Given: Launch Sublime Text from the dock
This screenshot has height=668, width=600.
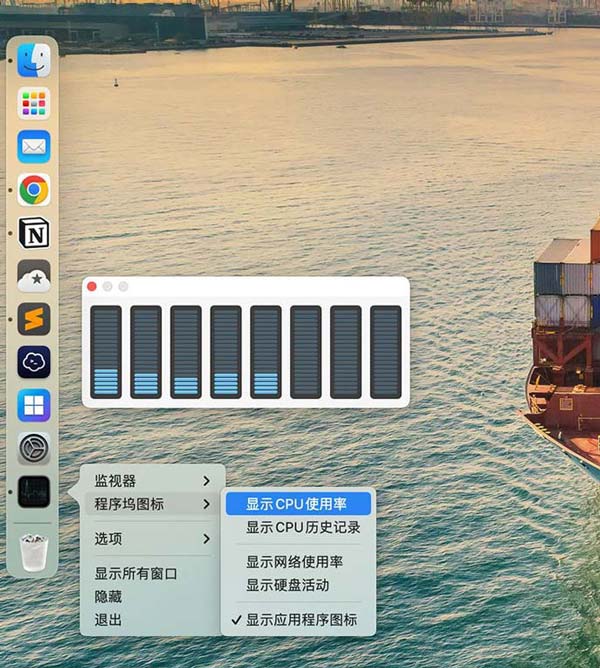Looking at the screenshot, I should [x=34, y=319].
